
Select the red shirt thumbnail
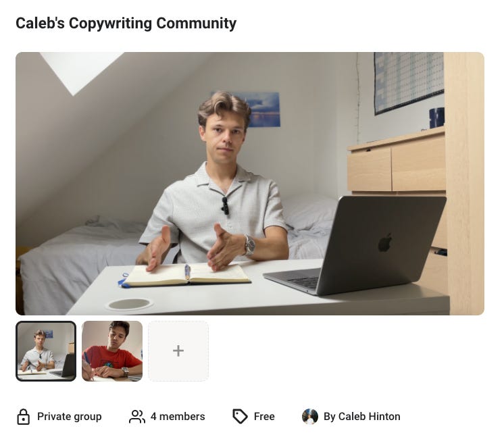[112, 351]
